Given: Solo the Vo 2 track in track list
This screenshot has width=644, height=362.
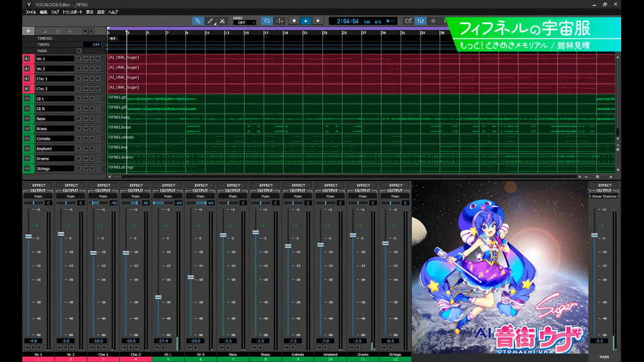Looking at the screenshot, I should (92, 68).
